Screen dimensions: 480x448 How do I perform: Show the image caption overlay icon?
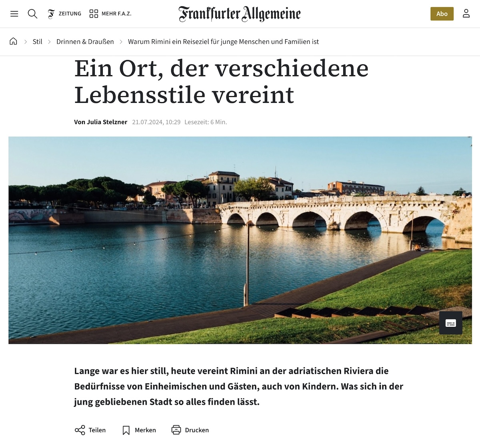click(451, 323)
